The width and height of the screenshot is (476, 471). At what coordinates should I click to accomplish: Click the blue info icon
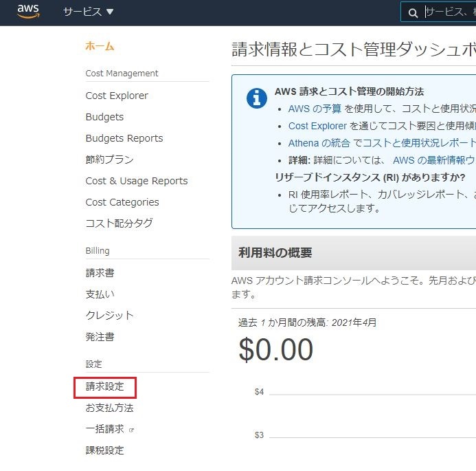[257, 98]
